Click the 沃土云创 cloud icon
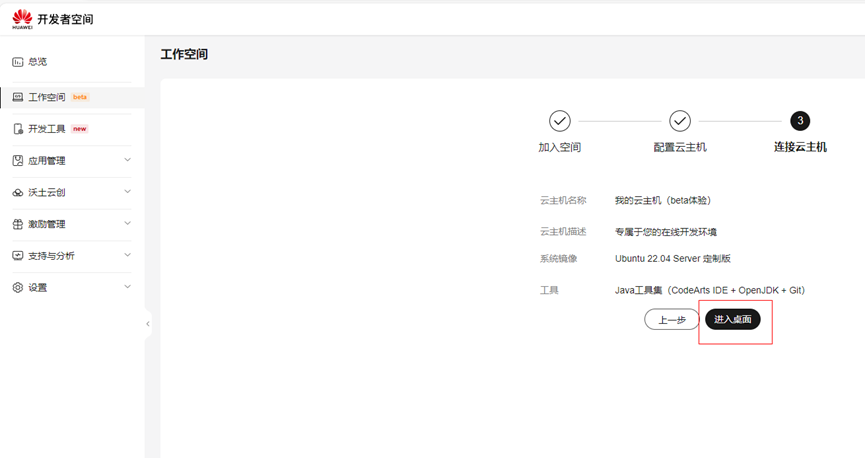This screenshot has width=865, height=458. pyautogui.click(x=18, y=193)
